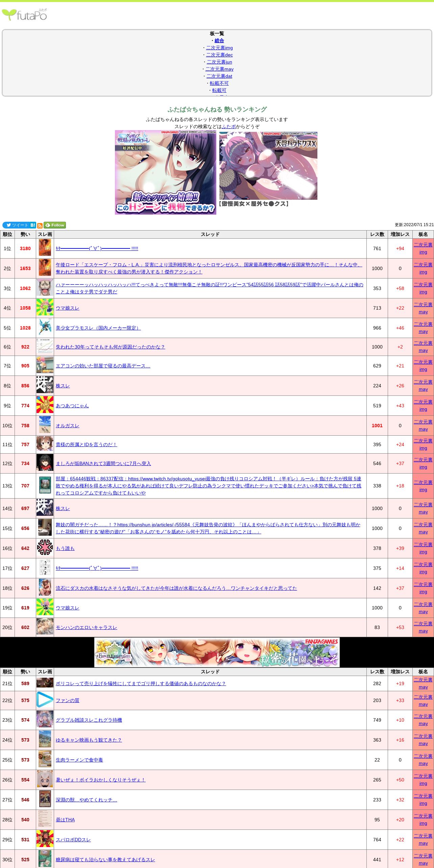The image size is (434, 868).
Task: Open the 美少女プラモスレ thread
Action: point(98,328)
